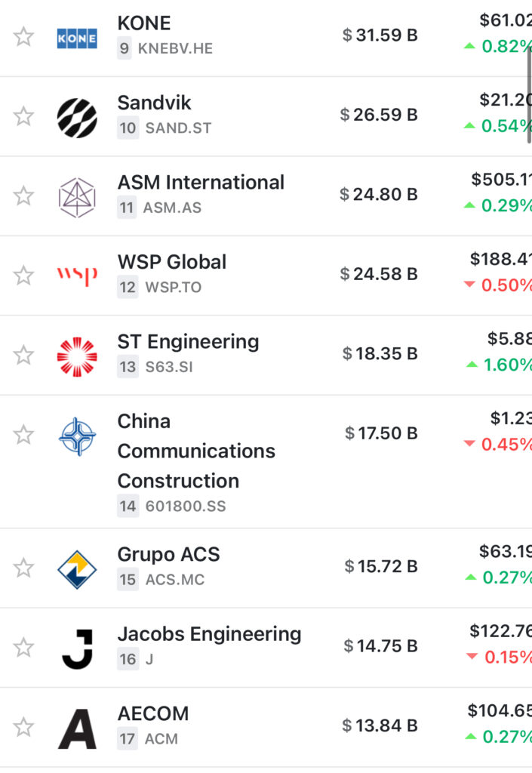Toggle favorite star for Sandvik
Viewport: 532px width, 773px height.
click(x=23, y=116)
